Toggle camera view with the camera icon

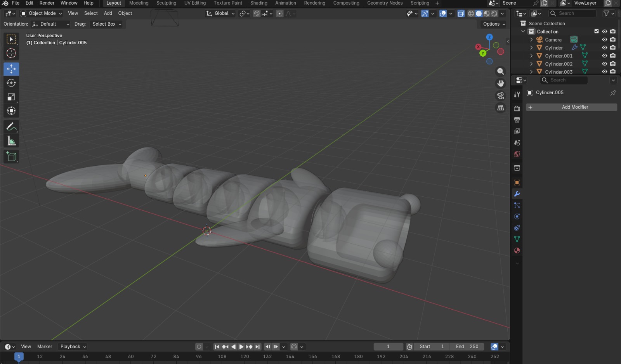click(501, 95)
